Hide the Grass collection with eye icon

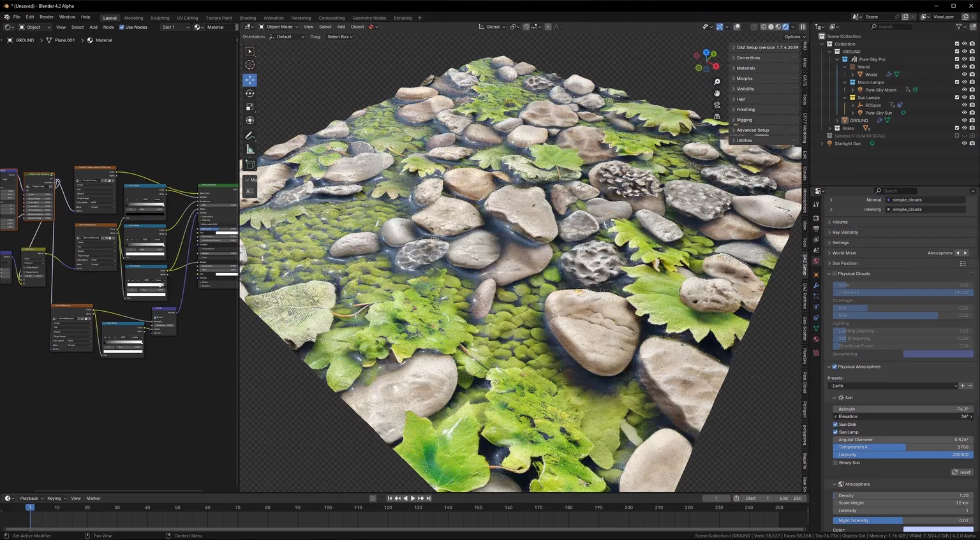pyautogui.click(x=964, y=128)
